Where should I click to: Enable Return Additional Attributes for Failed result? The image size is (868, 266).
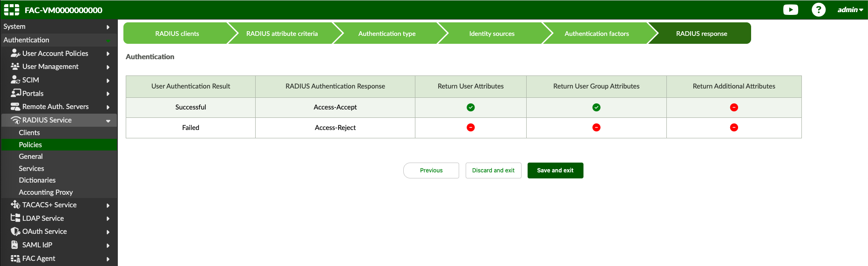click(734, 128)
